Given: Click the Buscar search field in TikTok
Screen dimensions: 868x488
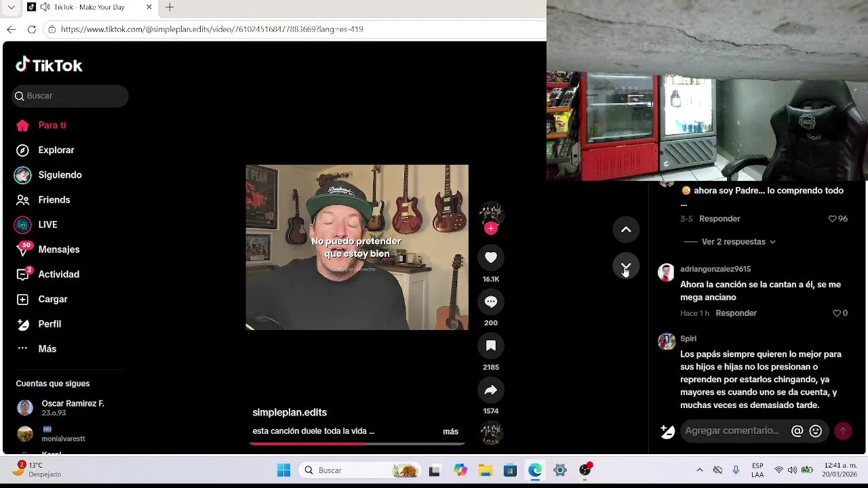Looking at the screenshot, I should point(70,96).
